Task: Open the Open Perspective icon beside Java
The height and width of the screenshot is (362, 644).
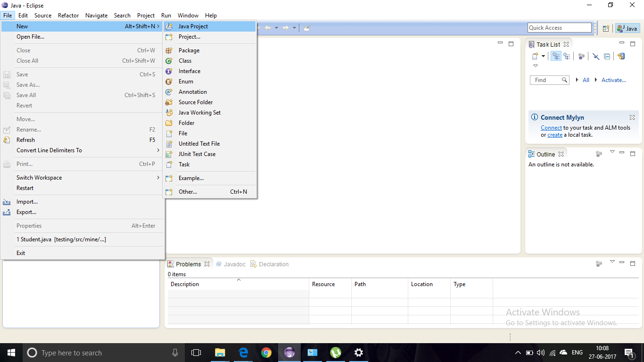Action: click(x=606, y=28)
